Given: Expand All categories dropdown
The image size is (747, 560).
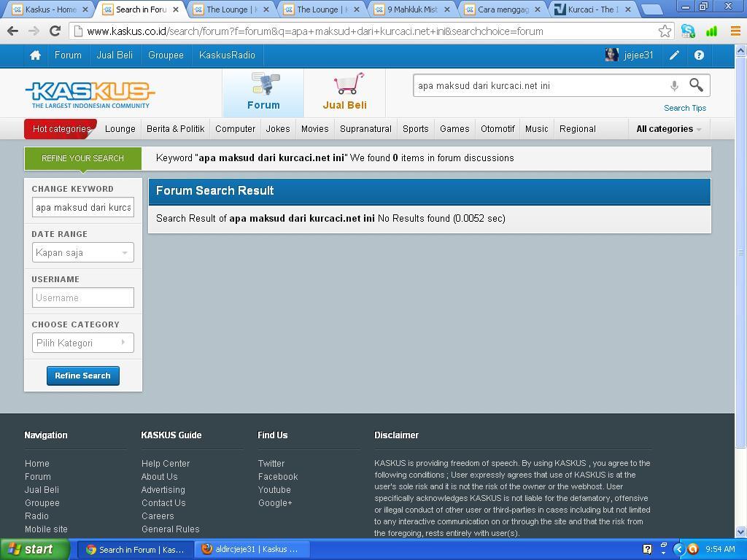Looking at the screenshot, I should tap(669, 129).
